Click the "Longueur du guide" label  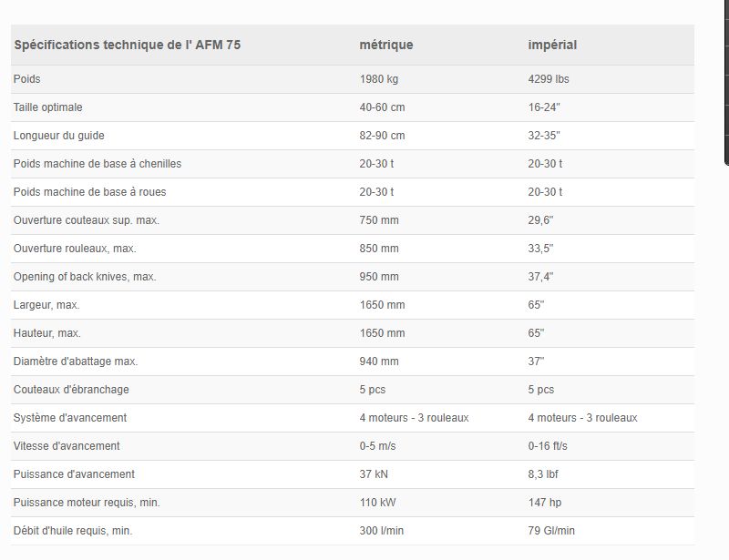(x=59, y=136)
